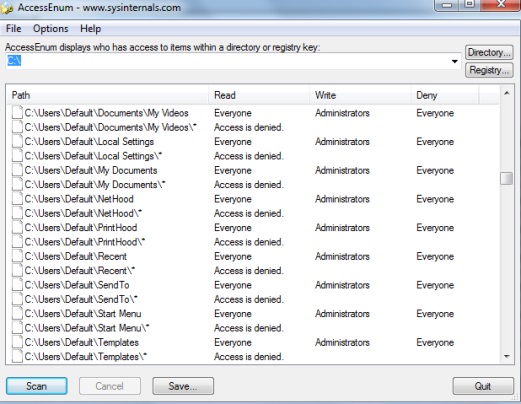
Task: Click Administrators in the Local Settings row
Action: 342,141
